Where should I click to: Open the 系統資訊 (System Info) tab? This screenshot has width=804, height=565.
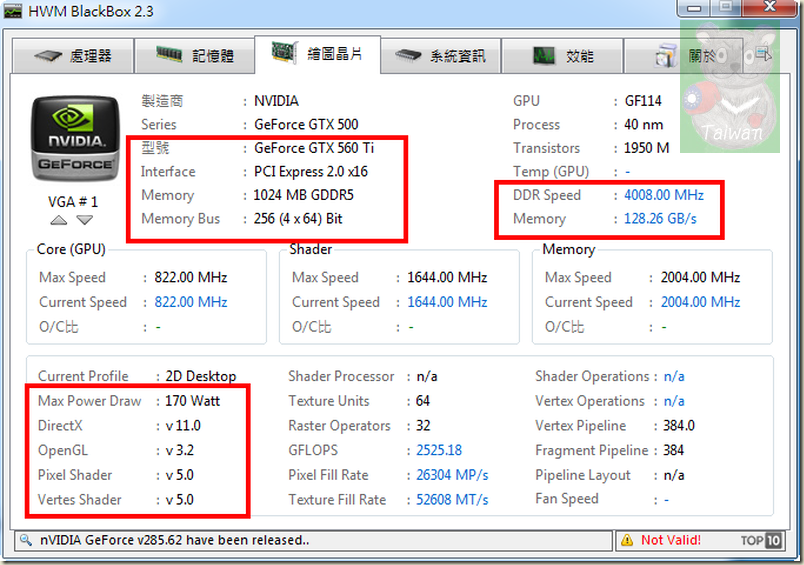pos(440,55)
